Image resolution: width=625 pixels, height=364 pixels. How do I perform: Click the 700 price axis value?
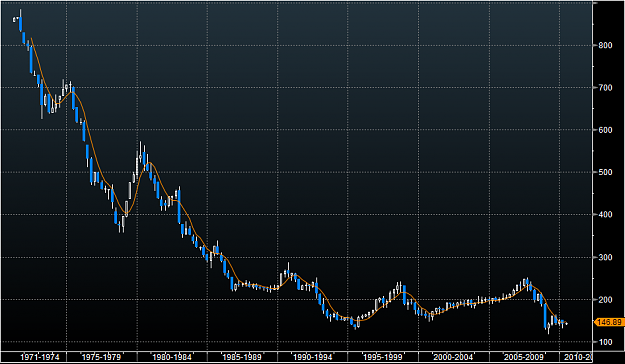pyautogui.click(x=605, y=88)
